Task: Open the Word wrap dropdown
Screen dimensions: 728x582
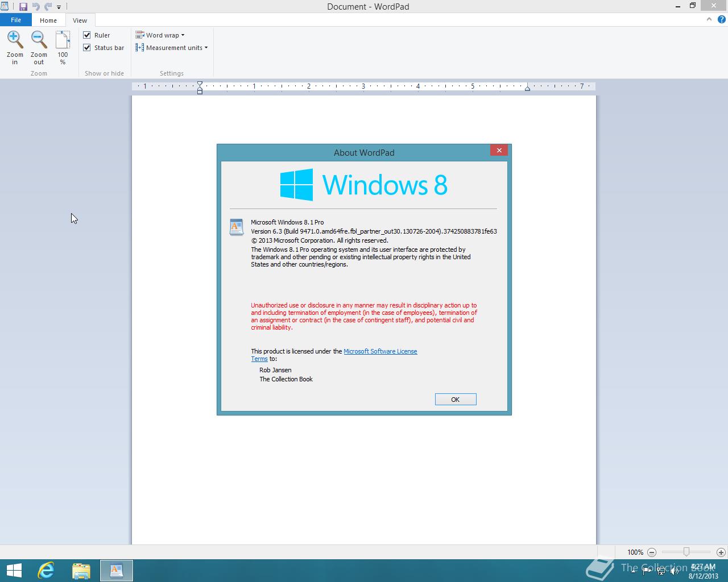Action: coord(160,35)
